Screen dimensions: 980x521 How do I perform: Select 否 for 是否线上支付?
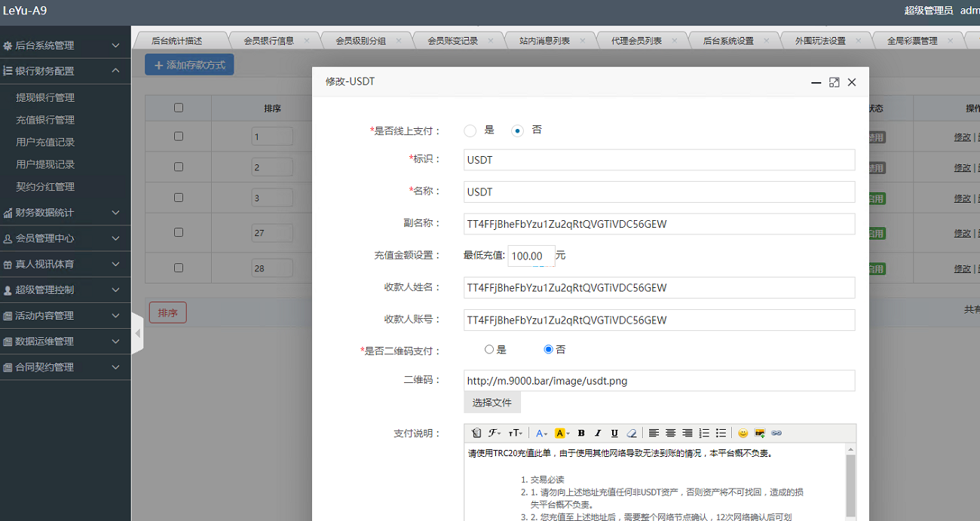(517, 130)
